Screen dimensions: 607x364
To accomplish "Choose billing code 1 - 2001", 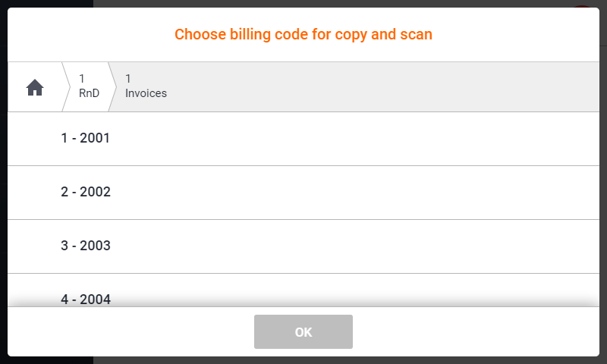I will [x=86, y=138].
